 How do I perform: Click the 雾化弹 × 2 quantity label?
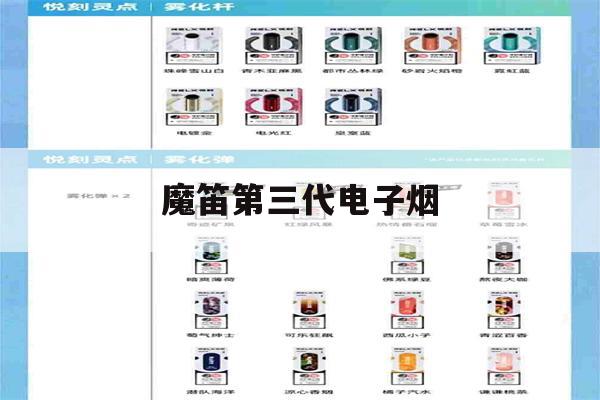tap(99, 196)
